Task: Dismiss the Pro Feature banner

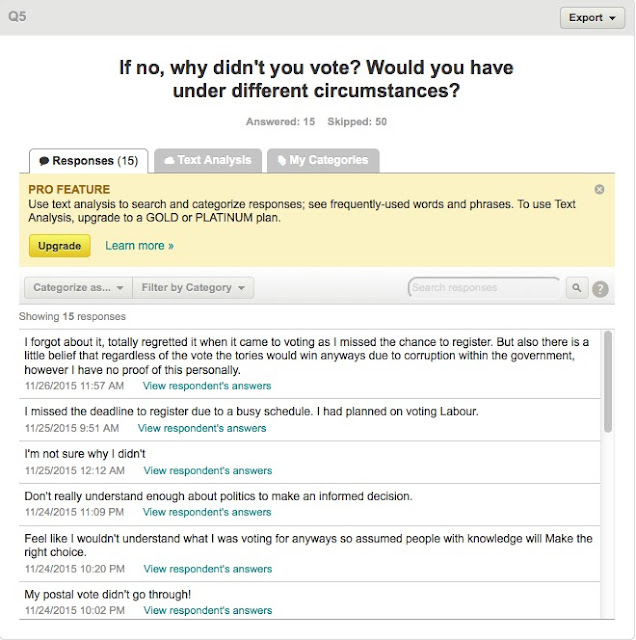Action: pyautogui.click(x=599, y=189)
